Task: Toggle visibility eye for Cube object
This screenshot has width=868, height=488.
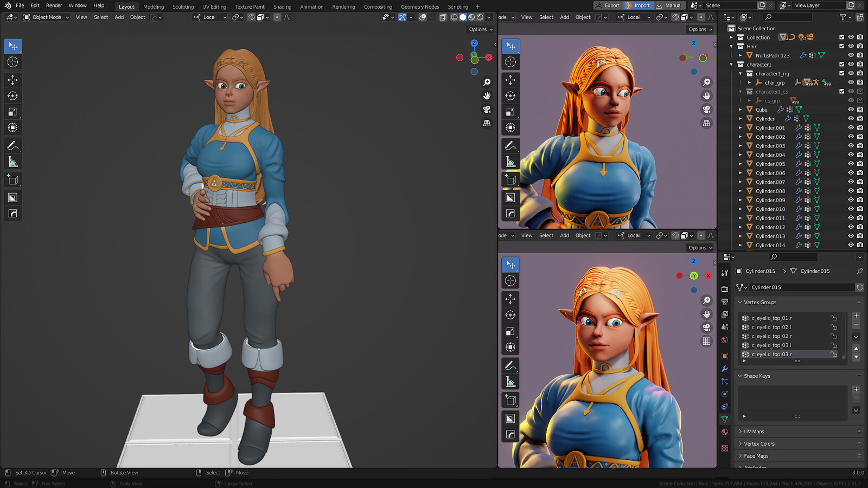Action: point(851,110)
